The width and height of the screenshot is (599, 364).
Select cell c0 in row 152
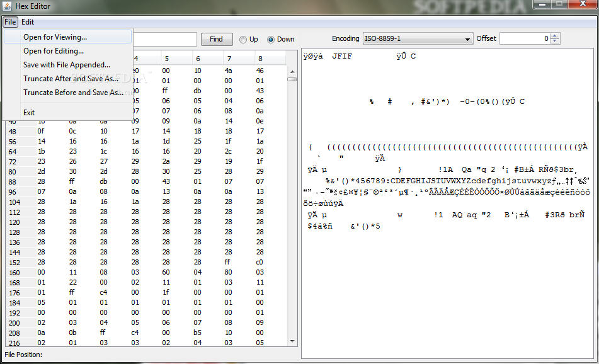(260, 262)
